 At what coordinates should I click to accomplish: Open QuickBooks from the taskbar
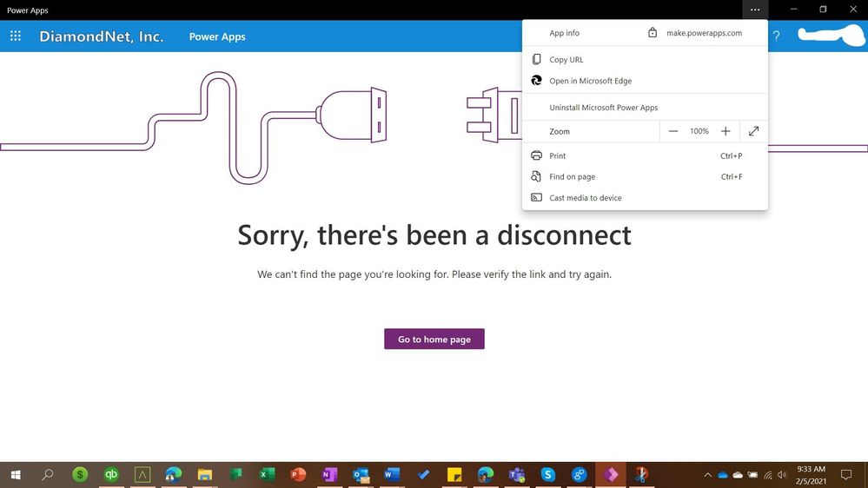click(x=110, y=475)
